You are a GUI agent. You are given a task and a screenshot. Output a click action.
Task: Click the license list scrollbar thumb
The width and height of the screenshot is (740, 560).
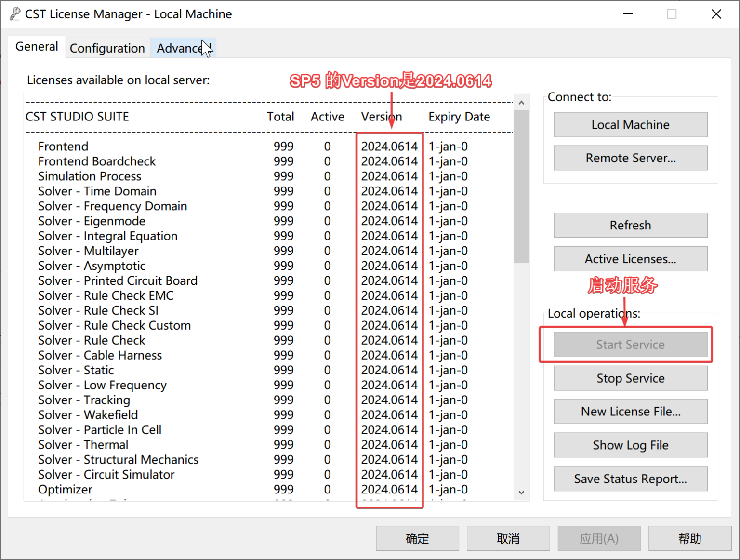coord(521,187)
